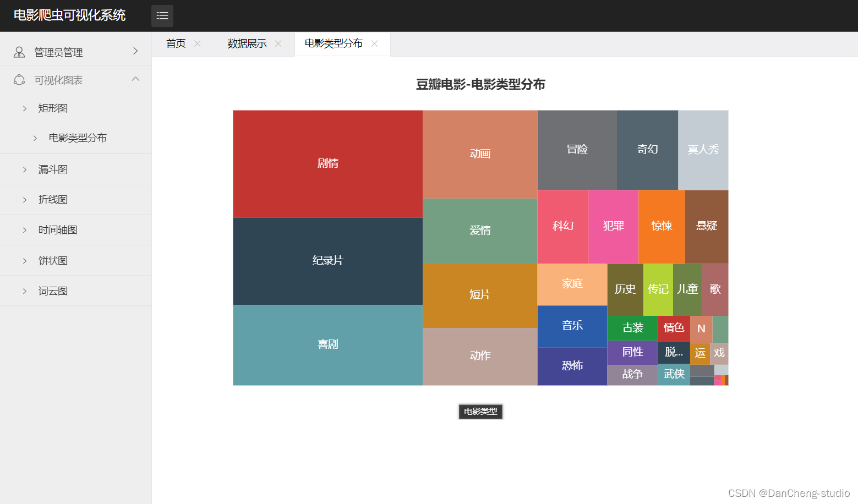Expand the 矩形图 submenu arrow
Screen dimensions: 858x504
[24, 108]
